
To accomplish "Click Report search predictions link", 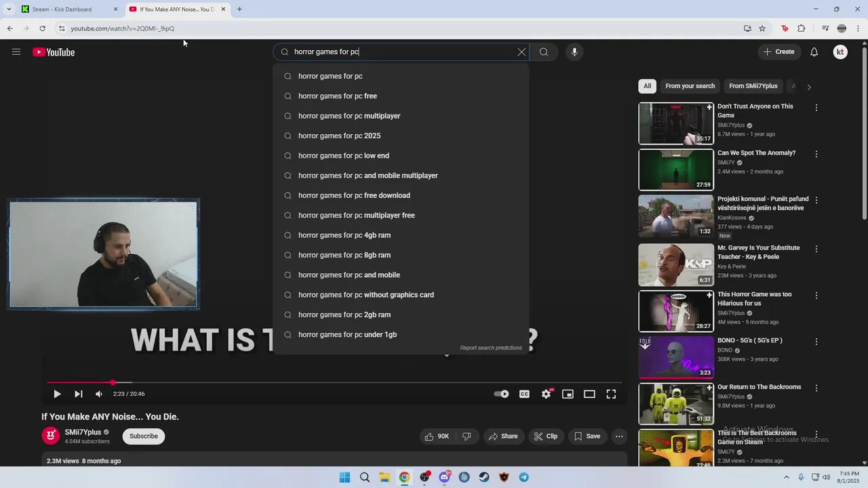I will pyautogui.click(x=491, y=348).
